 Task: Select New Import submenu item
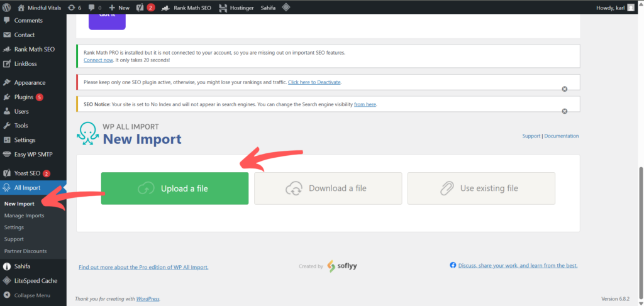19,204
